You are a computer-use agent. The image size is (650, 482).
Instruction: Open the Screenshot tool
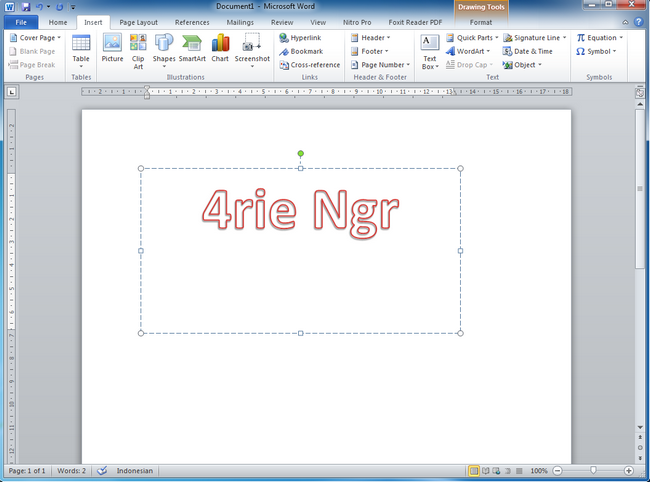(252, 51)
